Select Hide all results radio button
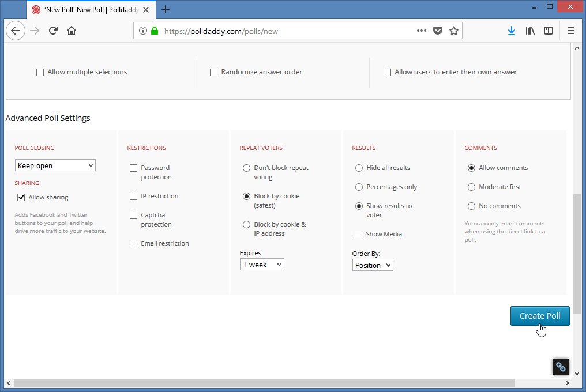Viewport: 586px width, 392px height. [x=359, y=168]
